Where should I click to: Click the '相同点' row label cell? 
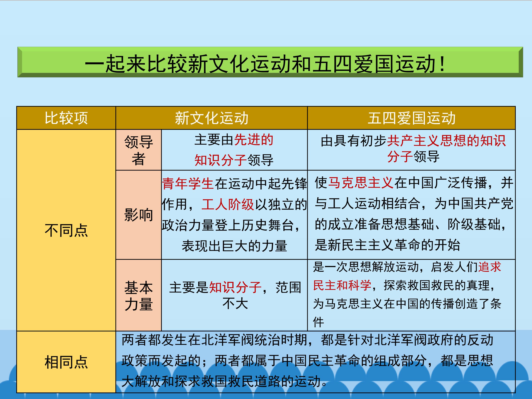tap(66, 362)
